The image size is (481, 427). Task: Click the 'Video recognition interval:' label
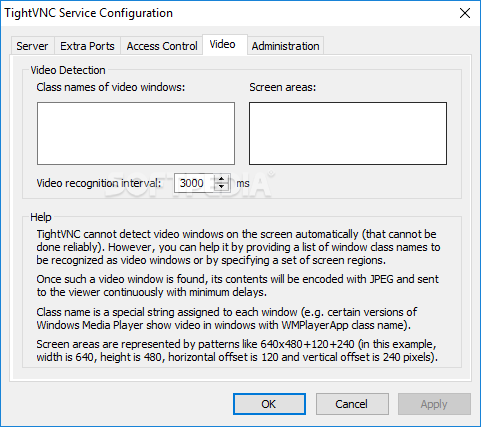point(99,183)
